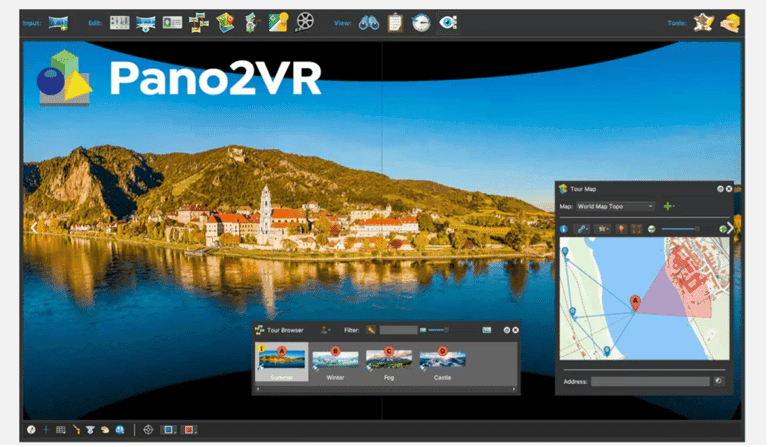Click the search button beside Address field
This screenshot has height=447, width=768.
[x=719, y=381]
